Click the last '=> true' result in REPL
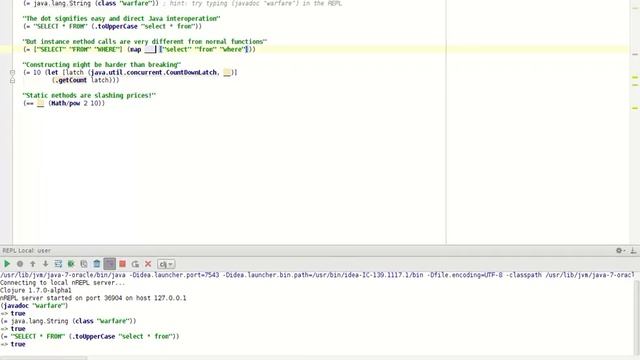 point(13,344)
